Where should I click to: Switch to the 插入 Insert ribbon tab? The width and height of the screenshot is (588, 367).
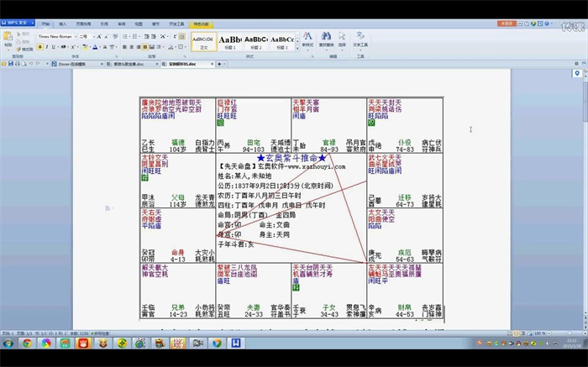(63, 24)
